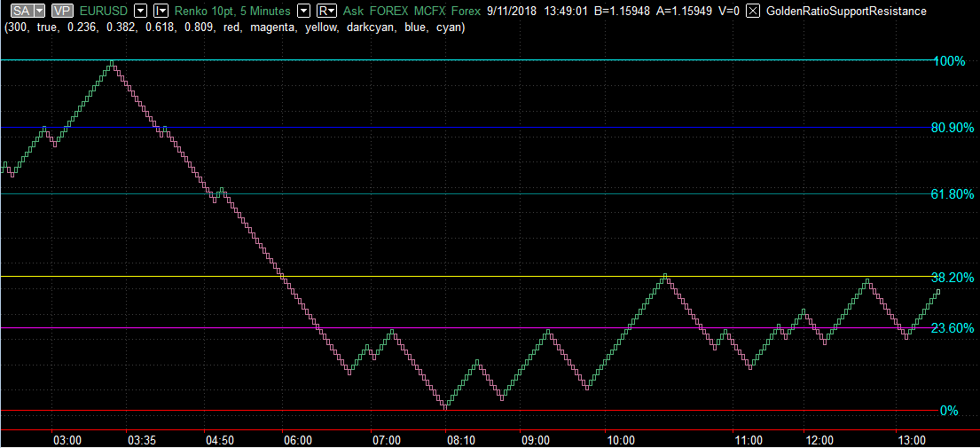Click the Ask price type label
This screenshot has width=980, height=448.
coord(354,12)
